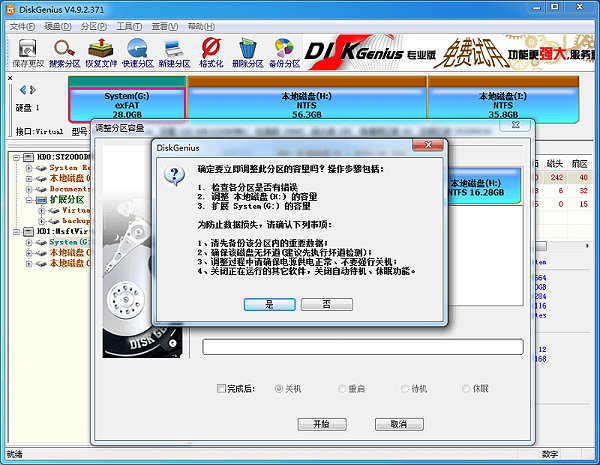Select the 关机 radio option
Screen dimensions: 600x465
(279, 388)
